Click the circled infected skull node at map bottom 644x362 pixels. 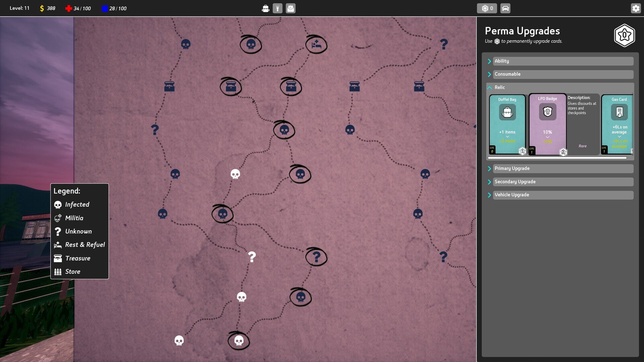click(x=238, y=341)
